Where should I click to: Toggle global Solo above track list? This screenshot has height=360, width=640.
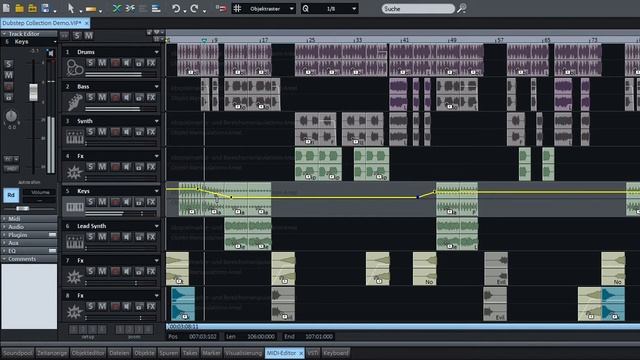click(77, 36)
